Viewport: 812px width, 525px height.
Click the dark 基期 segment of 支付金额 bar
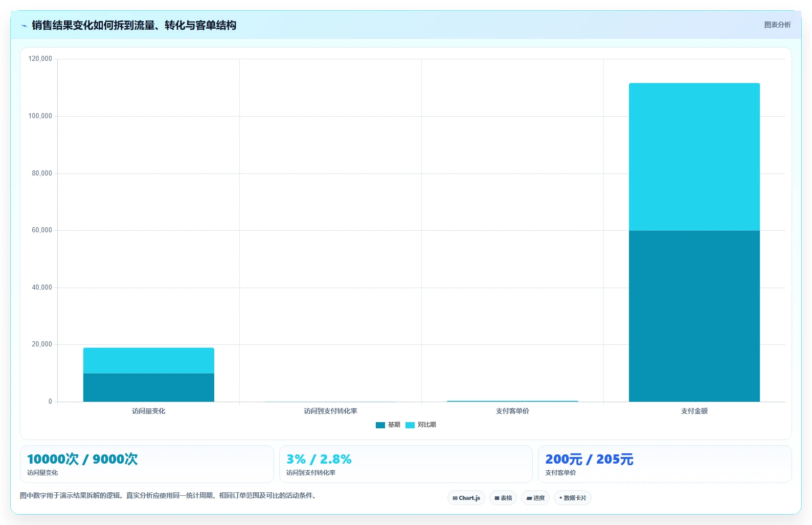point(694,316)
